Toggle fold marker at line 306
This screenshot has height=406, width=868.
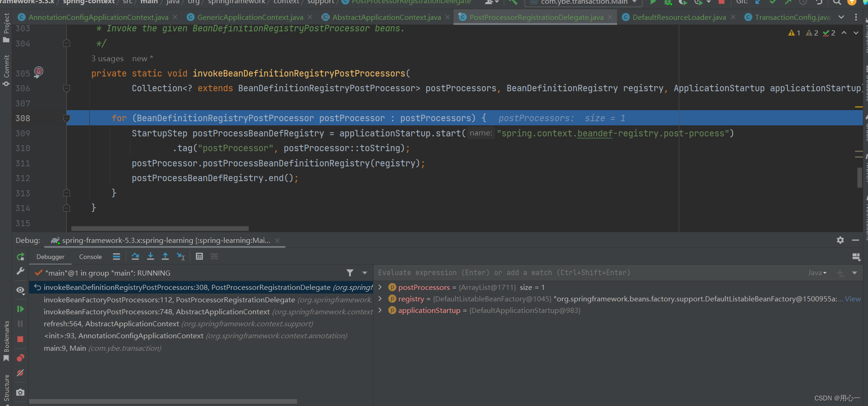coord(67,88)
